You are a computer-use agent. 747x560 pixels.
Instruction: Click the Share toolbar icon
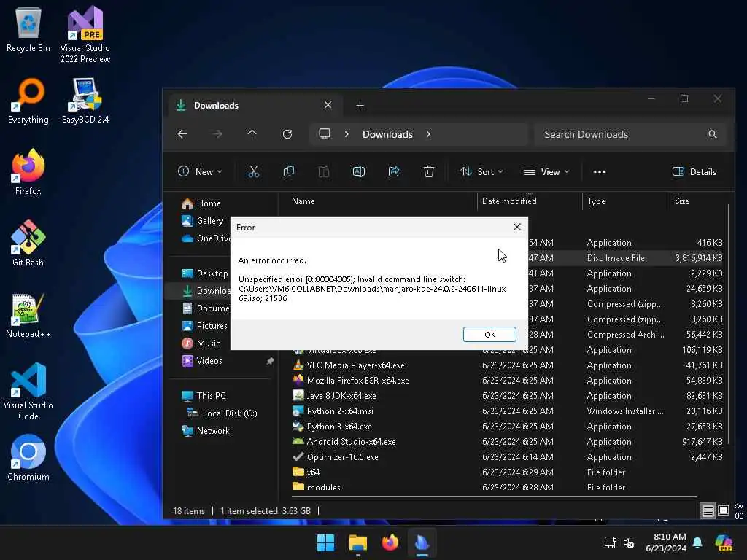click(x=393, y=171)
